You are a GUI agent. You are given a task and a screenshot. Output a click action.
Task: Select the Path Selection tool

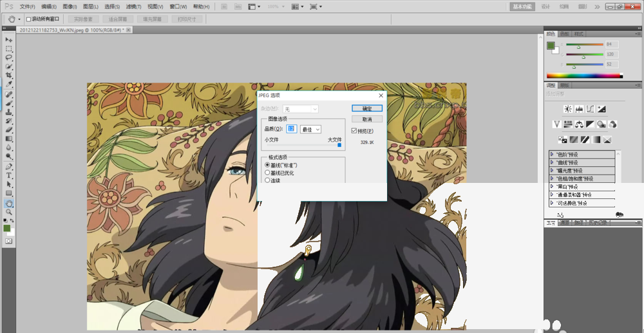[8, 184]
